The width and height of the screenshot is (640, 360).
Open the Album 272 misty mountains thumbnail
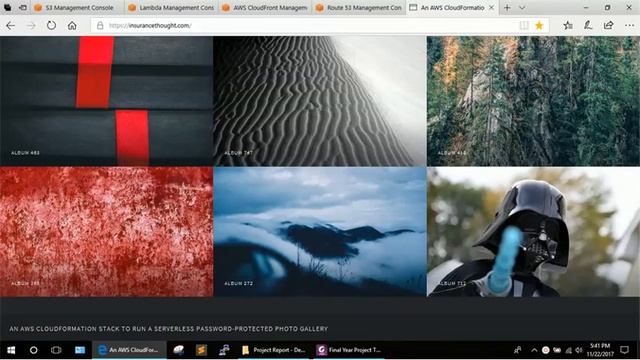(320, 231)
